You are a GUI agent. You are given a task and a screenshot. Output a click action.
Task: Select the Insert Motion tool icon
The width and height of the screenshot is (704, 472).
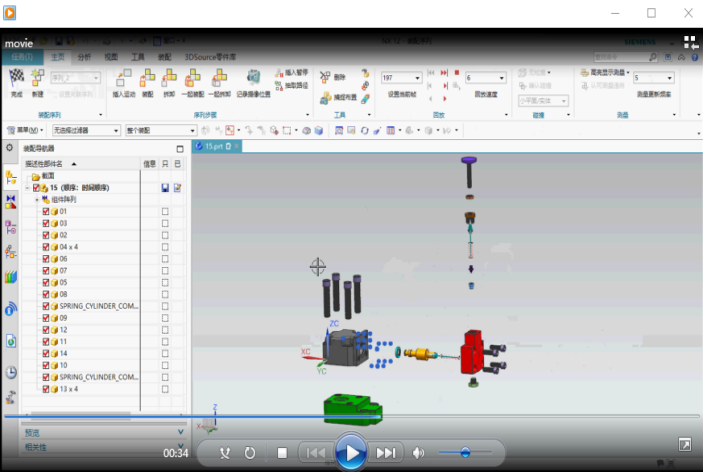click(123, 78)
